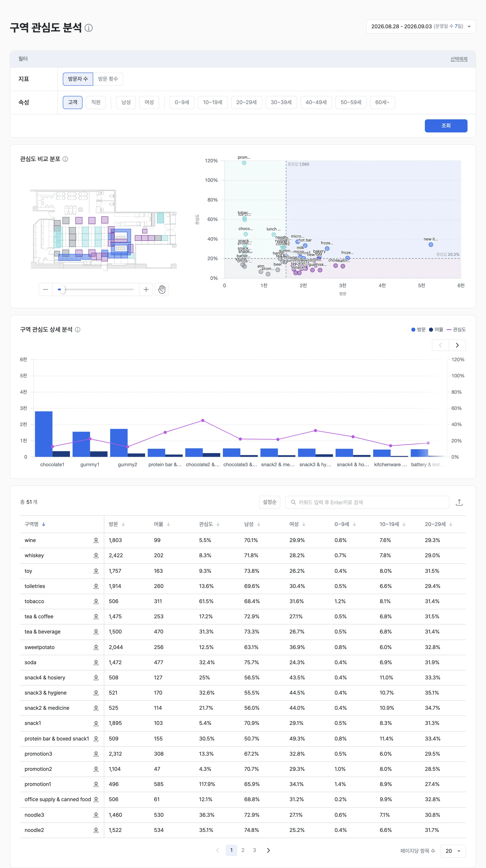
Task: Click info icon next to 관심도 비교 분포
Action: point(65,159)
